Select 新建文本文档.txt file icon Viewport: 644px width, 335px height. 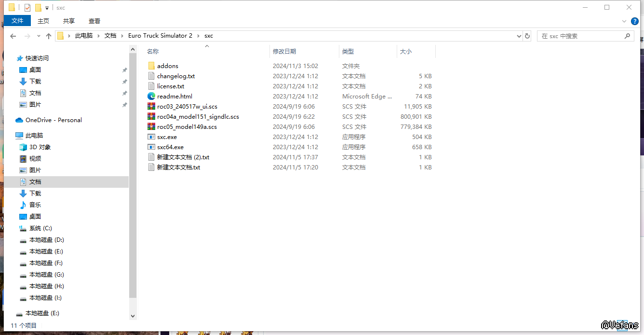[x=151, y=167]
